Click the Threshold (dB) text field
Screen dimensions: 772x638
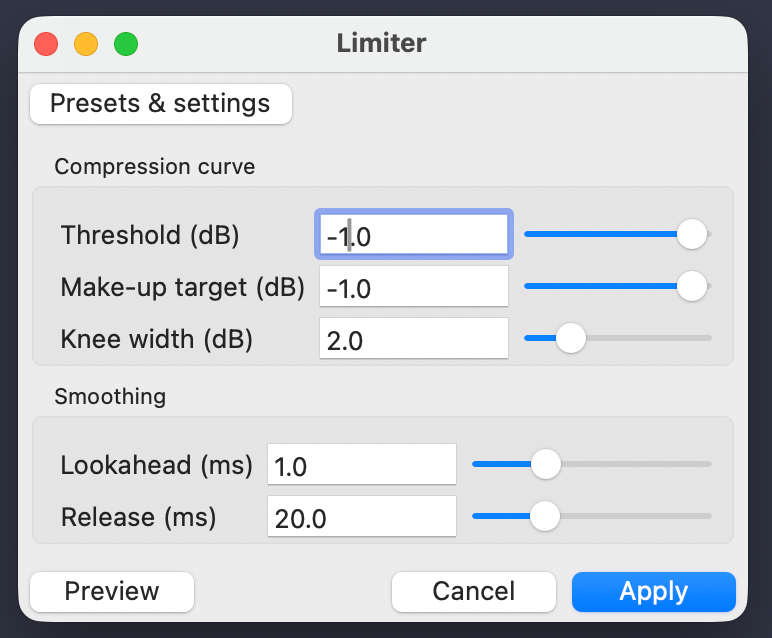[x=413, y=236]
